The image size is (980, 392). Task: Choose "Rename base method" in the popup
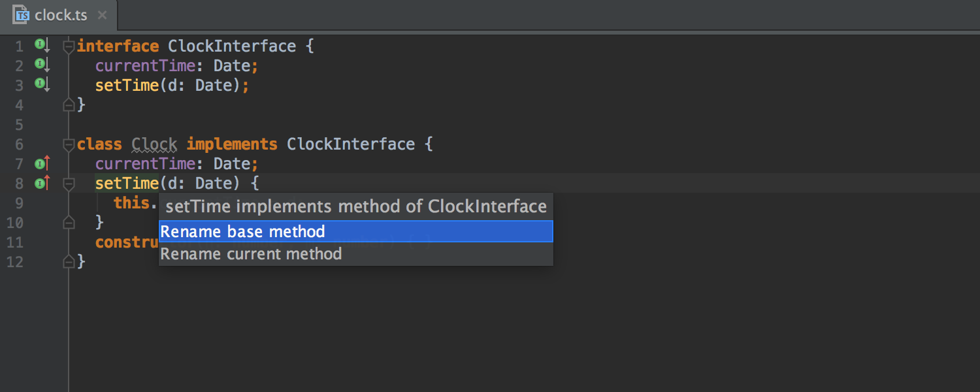tap(243, 231)
